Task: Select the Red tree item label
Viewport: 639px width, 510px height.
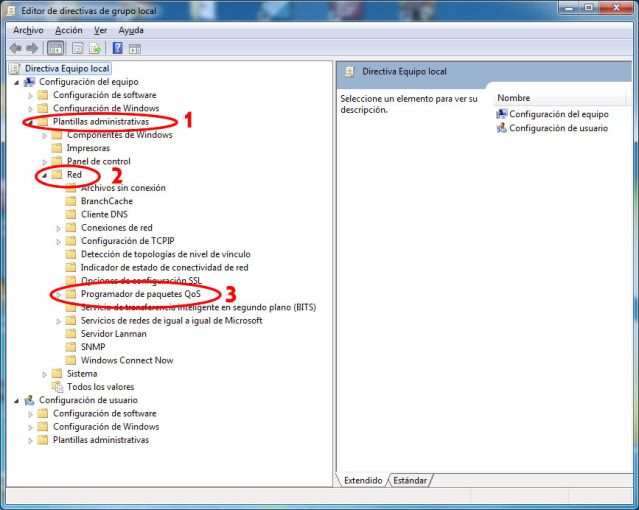Action: click(x=74, y=174)
